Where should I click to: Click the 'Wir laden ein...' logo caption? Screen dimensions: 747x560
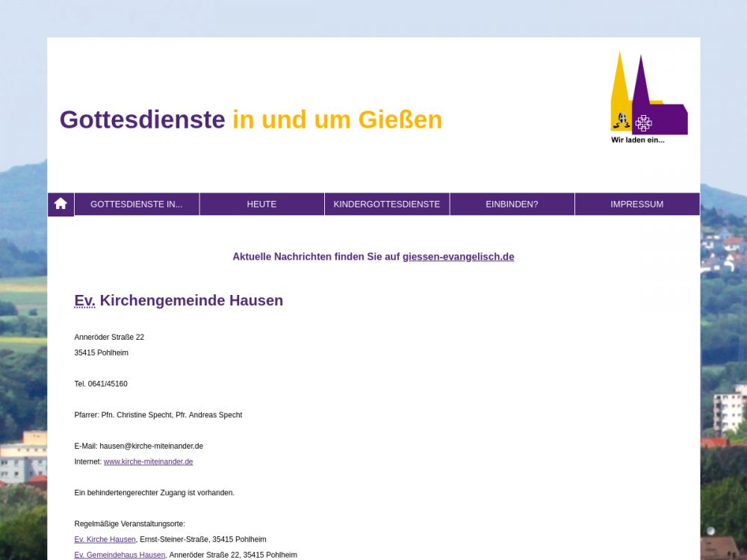[637, 140]
